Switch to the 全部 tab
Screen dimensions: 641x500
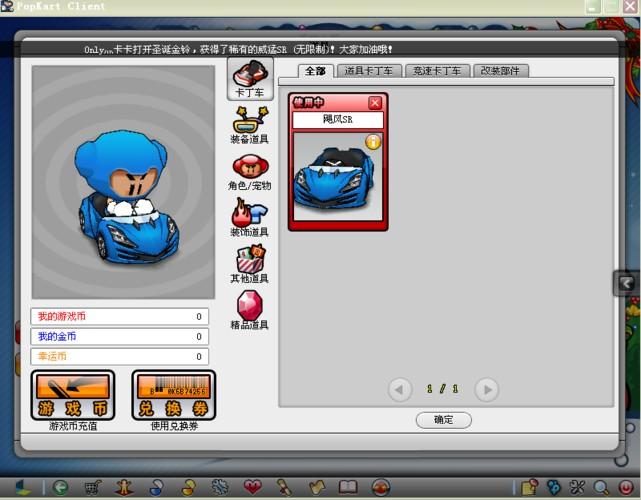click(x=316, y=71)
